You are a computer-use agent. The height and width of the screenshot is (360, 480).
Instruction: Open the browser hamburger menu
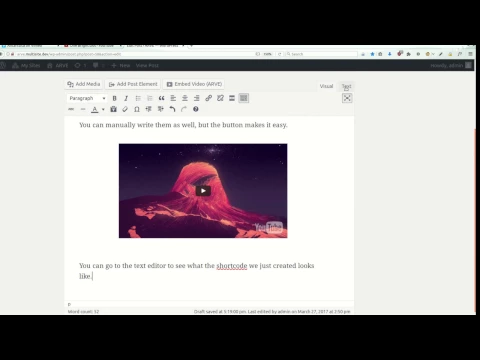(470, 54)
